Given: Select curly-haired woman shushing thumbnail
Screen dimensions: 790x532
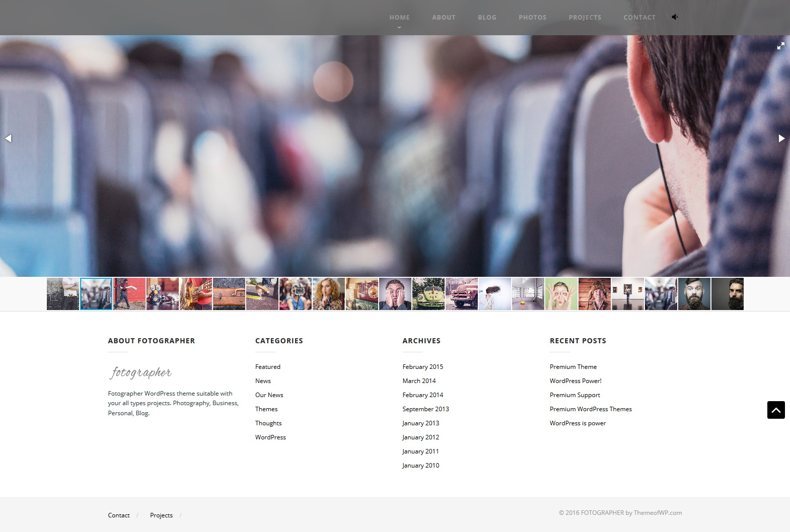Looking at the screenshot, I should click(x=329, y=294).
